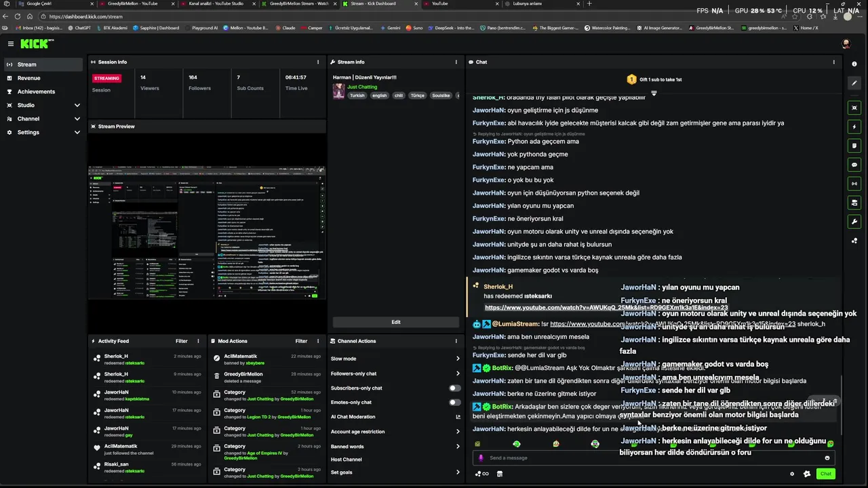
Task: Open Mod Actions Filter dropdown
Action: pos(301,342)
